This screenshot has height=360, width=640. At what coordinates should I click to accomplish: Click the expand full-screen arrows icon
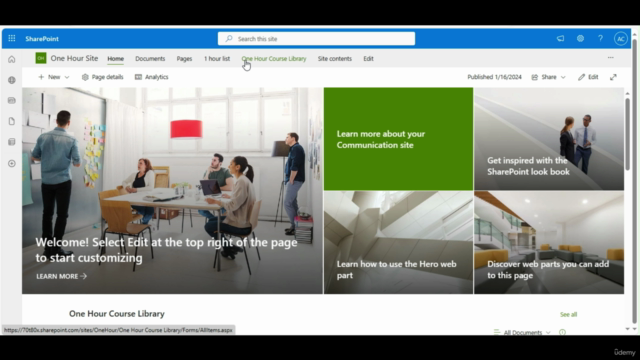click(613, 77)
